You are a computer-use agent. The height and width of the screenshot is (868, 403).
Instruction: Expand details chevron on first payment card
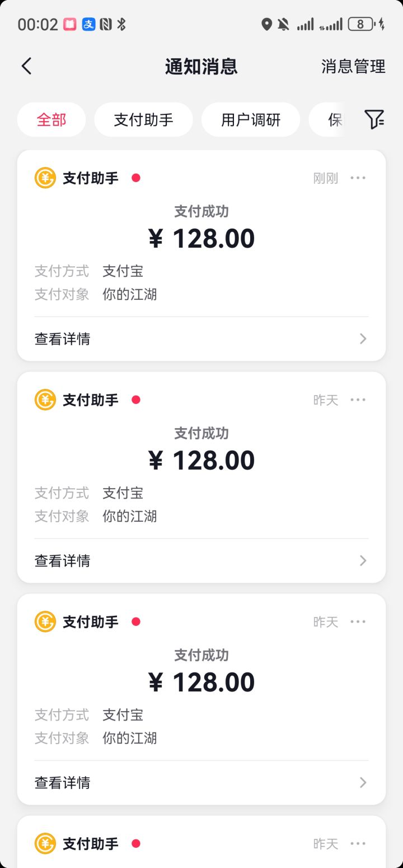point(363,339)
